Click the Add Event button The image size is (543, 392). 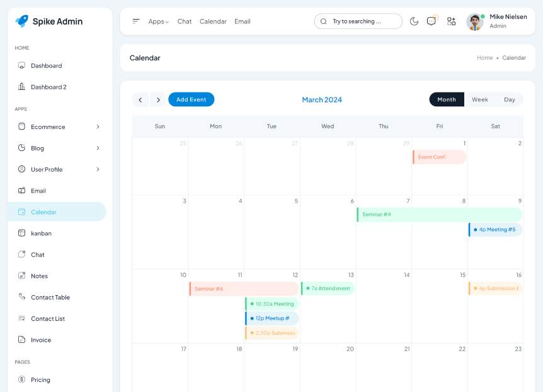point(191,99)
